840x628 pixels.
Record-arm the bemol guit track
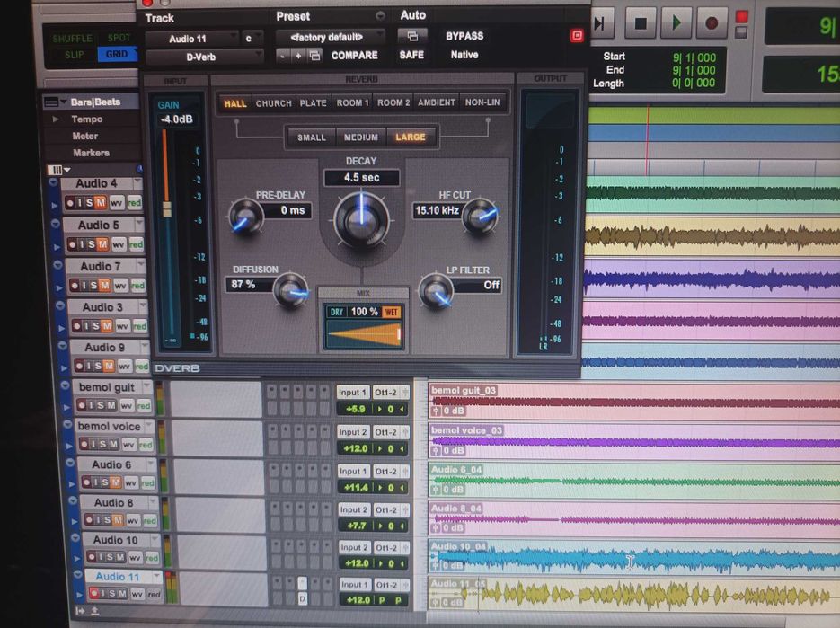tap(82, 405)
